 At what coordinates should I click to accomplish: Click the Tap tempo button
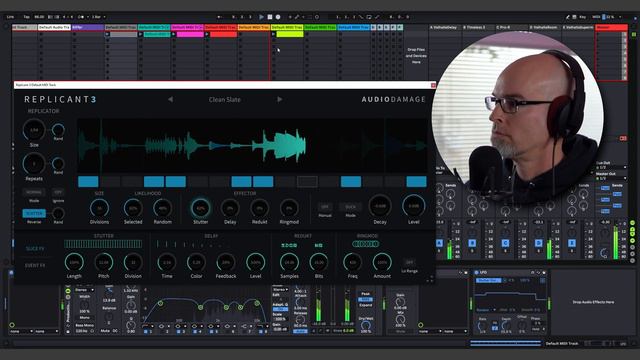point(27,17)
